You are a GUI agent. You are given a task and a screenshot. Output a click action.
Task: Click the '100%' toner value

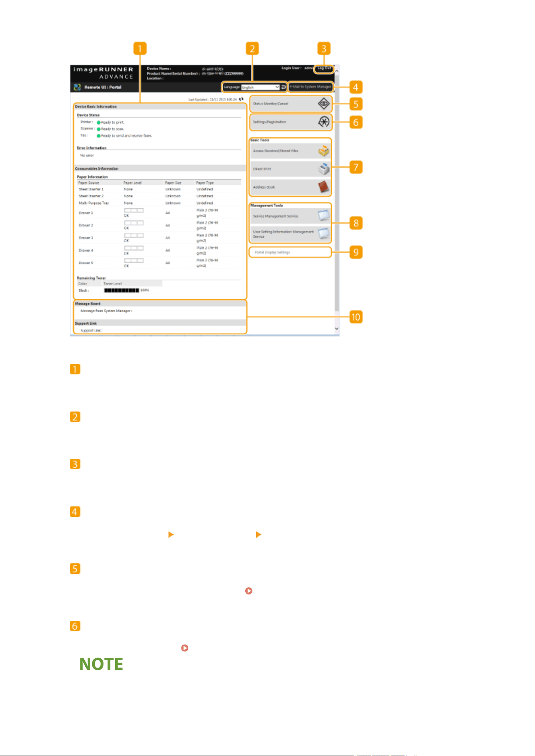[x=145, y=290]
